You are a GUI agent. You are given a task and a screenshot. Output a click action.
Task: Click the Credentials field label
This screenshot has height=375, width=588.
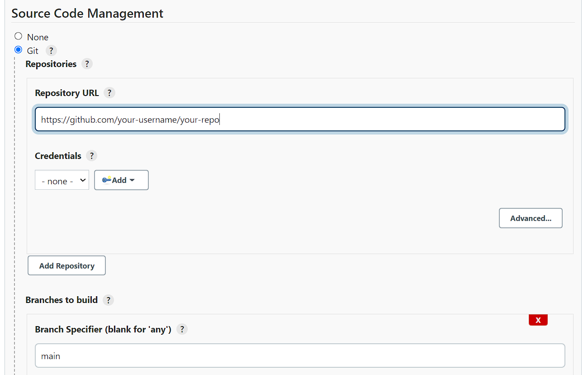(58, 156)
